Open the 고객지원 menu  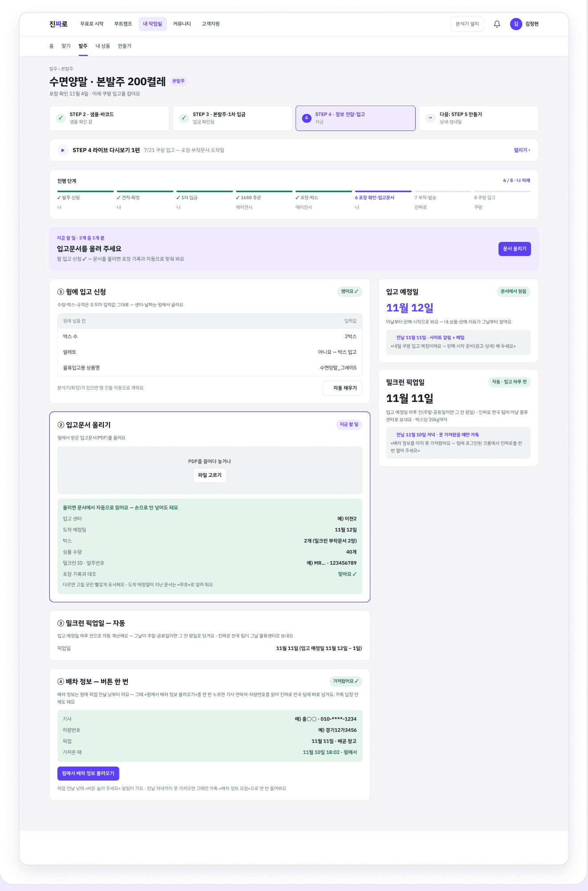[x=211, y=24]
